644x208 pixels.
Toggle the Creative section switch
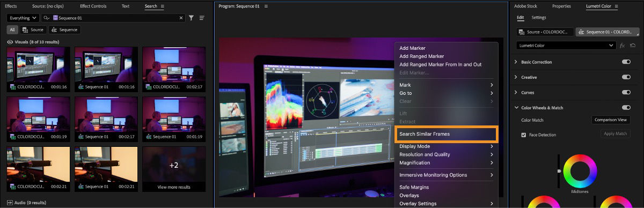pos(626,77)
